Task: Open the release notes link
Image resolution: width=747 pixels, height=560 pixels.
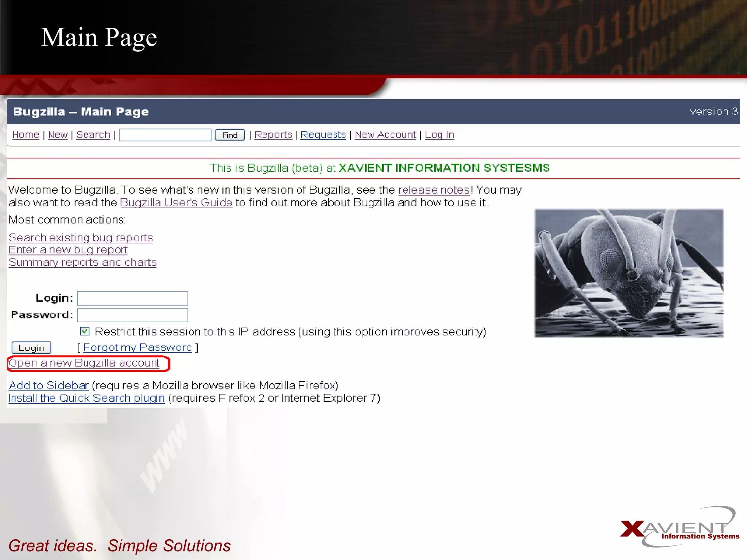Action: (434, 190)
